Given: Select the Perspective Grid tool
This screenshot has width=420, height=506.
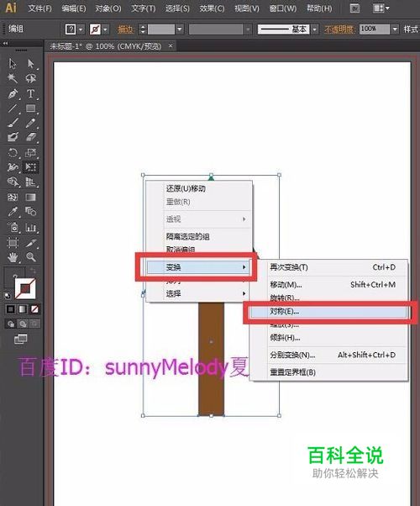Looking at the screenshot, I should point(30,182).
